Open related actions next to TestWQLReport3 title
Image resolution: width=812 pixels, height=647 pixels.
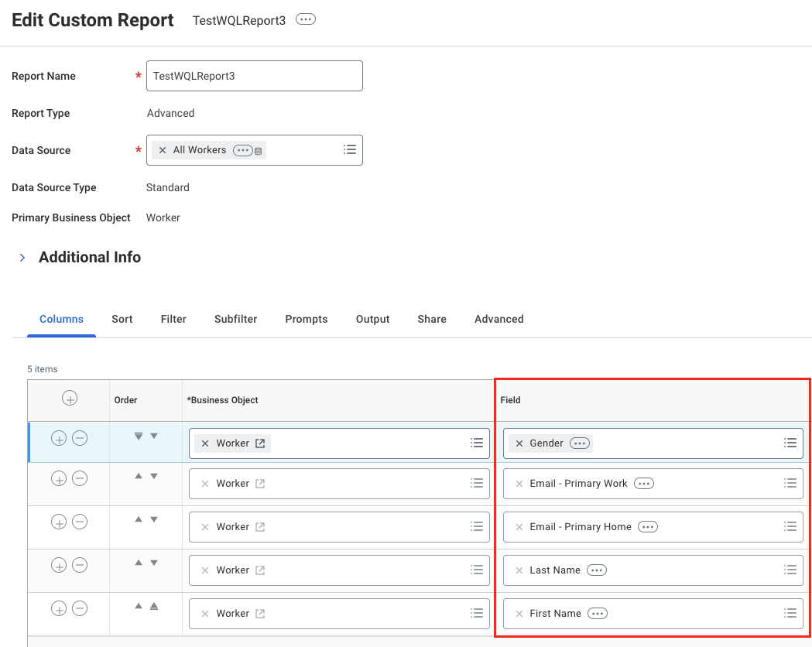pyautogui.click(x=305, y=19)
